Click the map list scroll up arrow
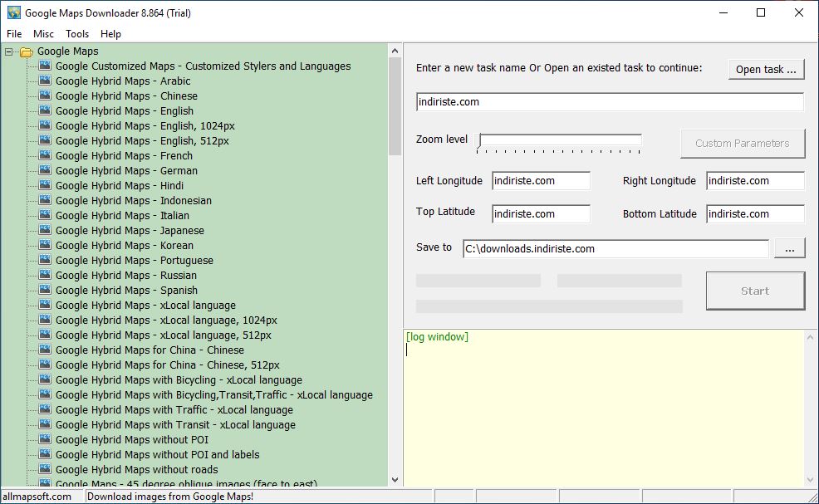 395,51
